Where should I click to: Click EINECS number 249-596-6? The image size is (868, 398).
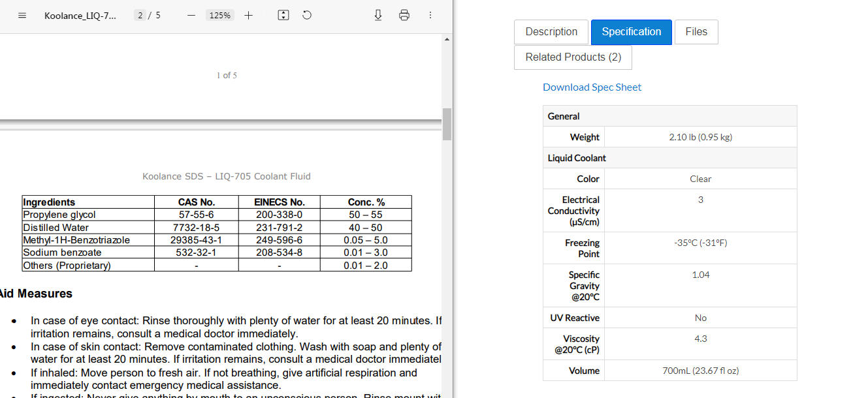click(x=279, y=240)
